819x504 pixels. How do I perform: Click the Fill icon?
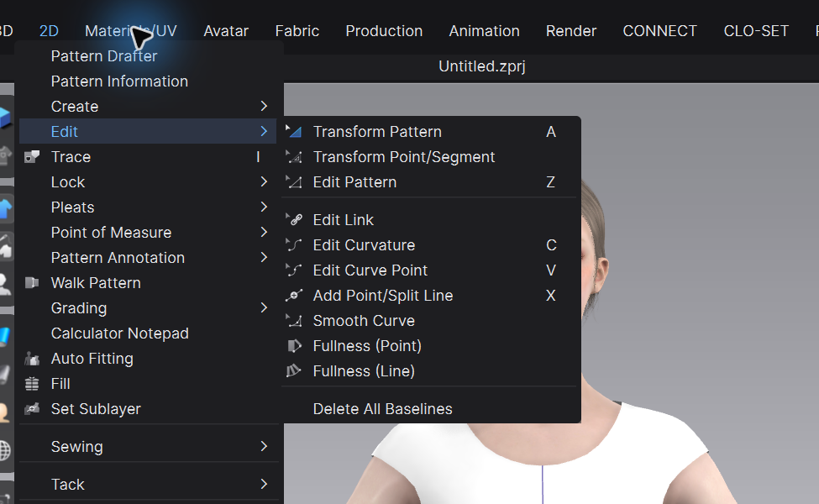click(32, 383)
